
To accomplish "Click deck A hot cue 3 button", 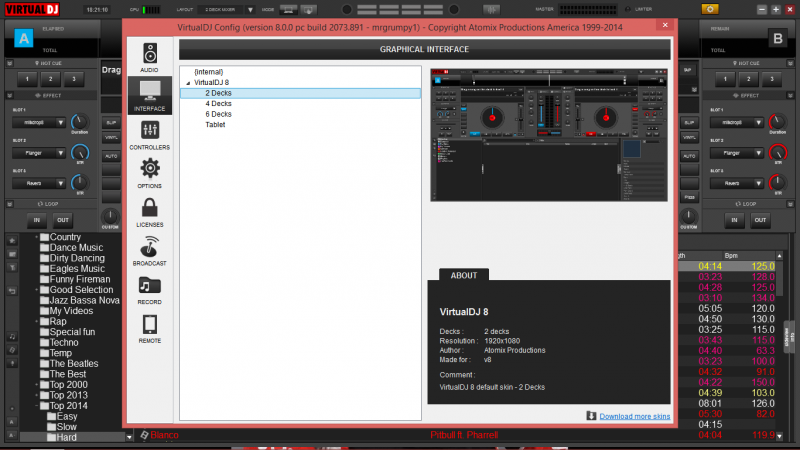I will tap(74, 79).
